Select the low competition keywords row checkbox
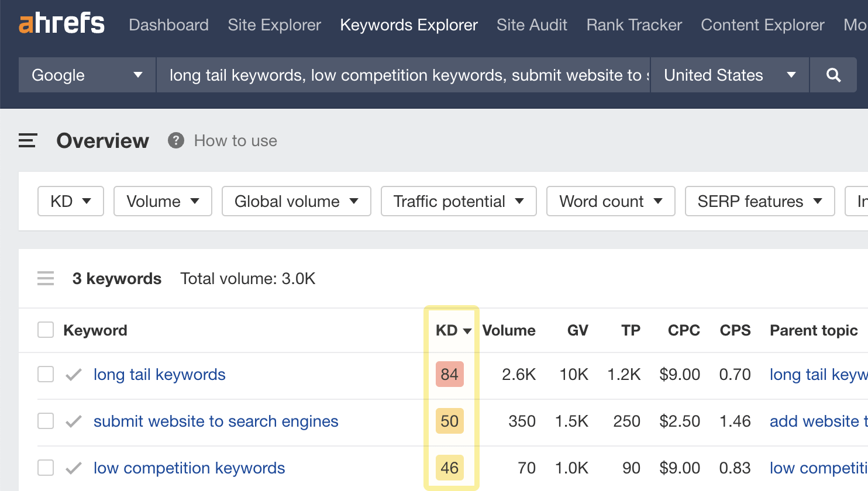 coord(46,468)
